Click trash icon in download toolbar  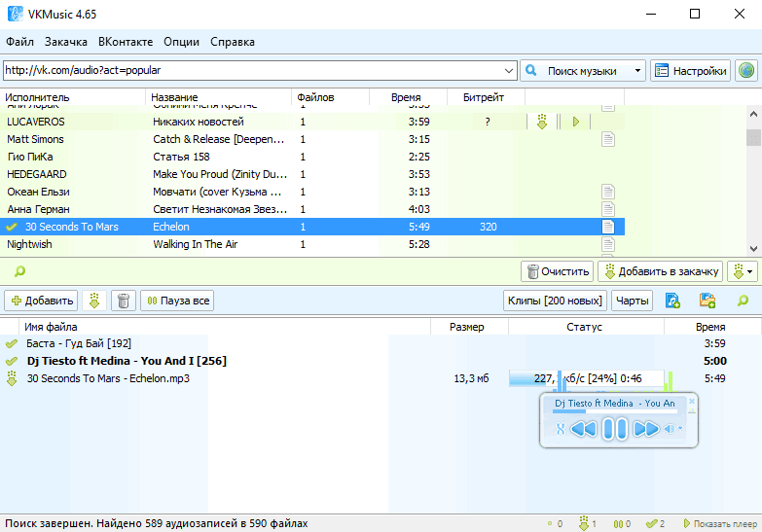pos(124,301)
